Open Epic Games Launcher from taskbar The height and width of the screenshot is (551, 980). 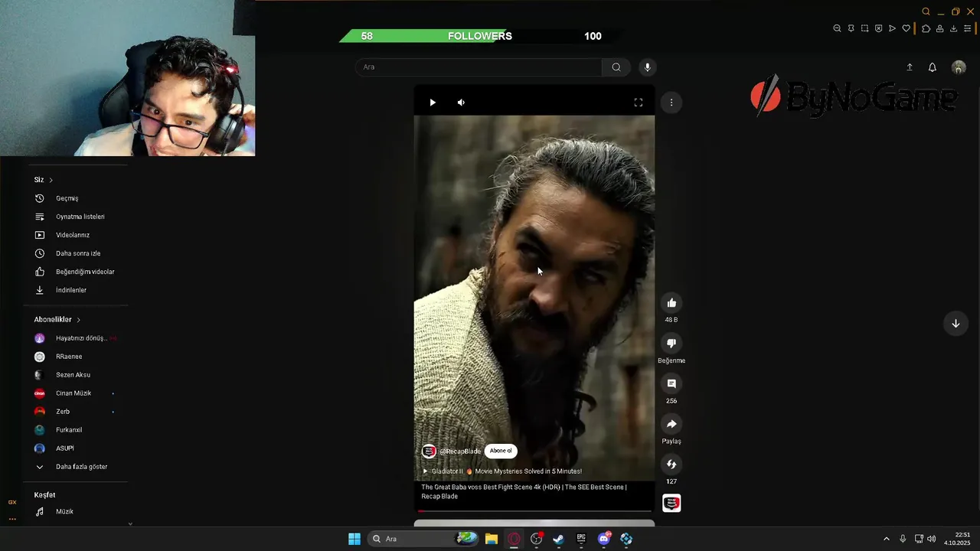pyautogui.click(x=581, y=539)
